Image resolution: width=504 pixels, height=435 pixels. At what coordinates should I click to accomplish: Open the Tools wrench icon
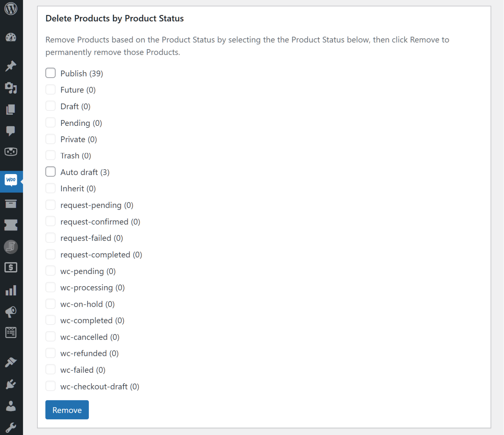[x=11, y=426]
